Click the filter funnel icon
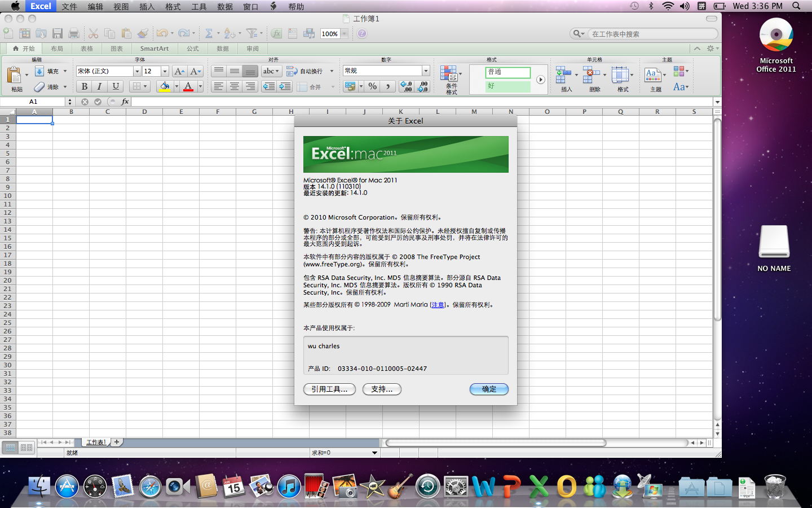Screen dimensions: 812x508 click(x=251, y=34)
